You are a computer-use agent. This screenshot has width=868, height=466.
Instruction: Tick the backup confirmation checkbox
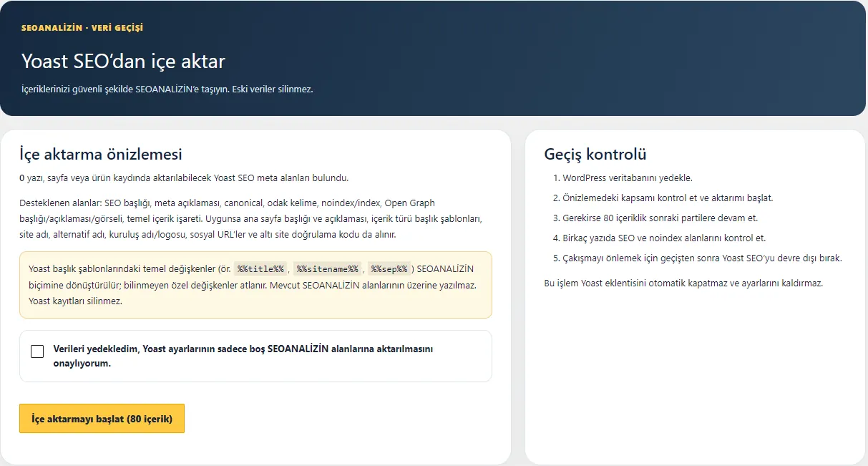37,351
